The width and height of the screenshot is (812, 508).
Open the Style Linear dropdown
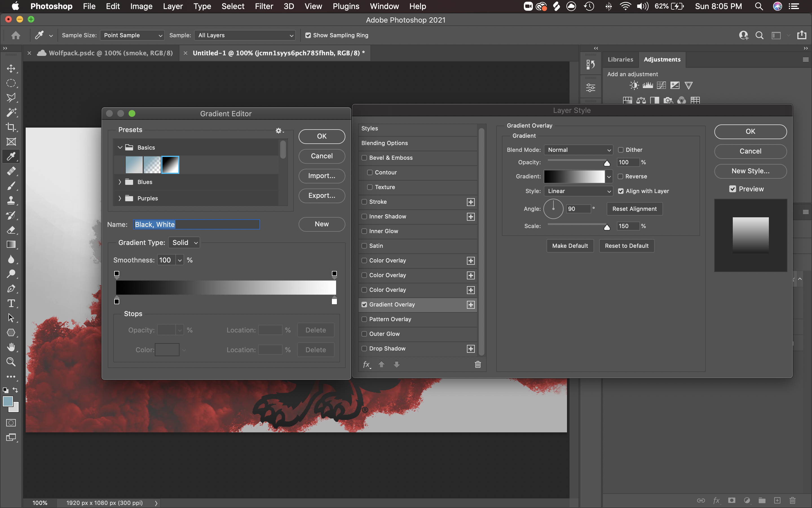click(579, 191)
